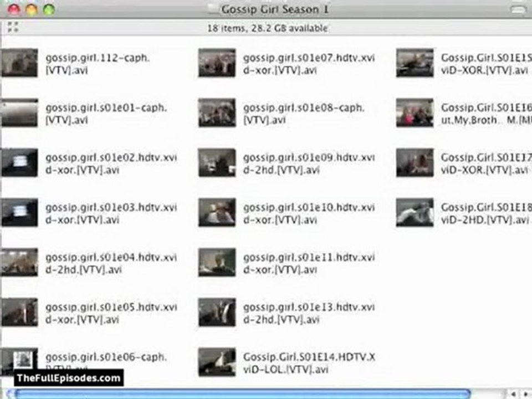Viewport: 532px width, 399px height.
Task: Select the gossip.girl.112-caph video thumbnail
Action: click(19, 63)
